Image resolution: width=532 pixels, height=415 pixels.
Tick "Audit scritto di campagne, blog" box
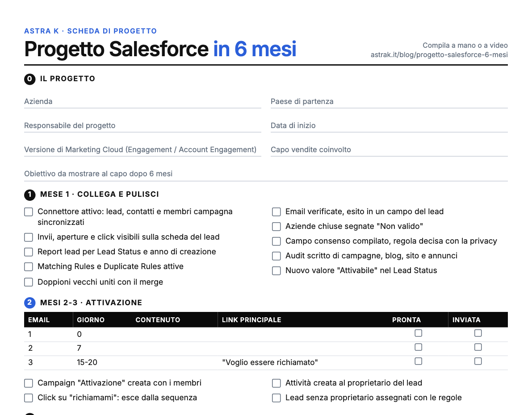[x=276, y=256]
